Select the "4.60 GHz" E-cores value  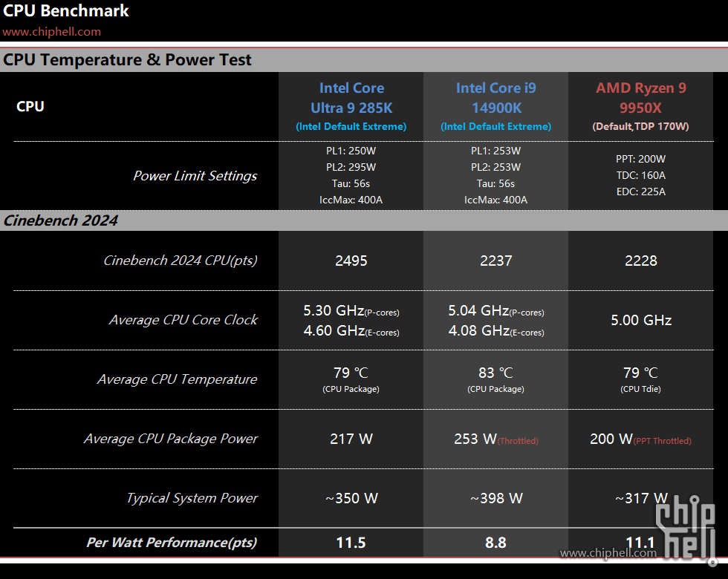point(334,331)
